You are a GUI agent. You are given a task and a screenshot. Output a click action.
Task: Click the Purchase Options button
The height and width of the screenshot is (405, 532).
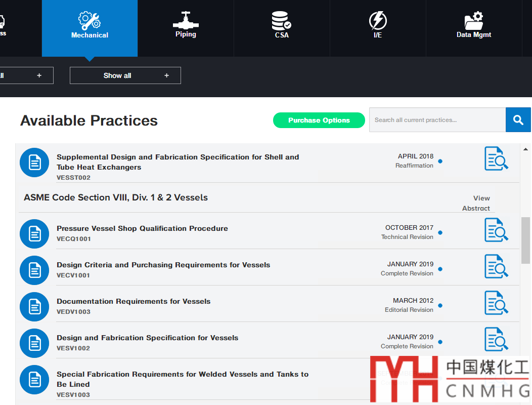tap(319, 120)
